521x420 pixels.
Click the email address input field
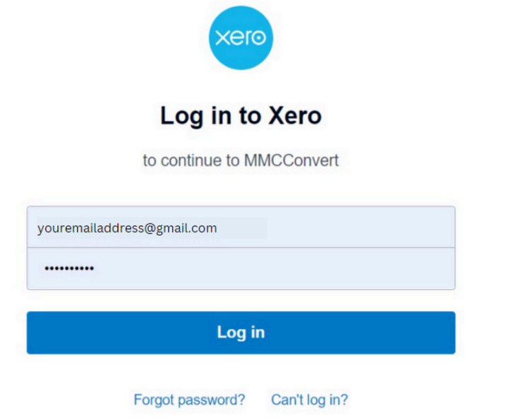tap(241, 227)
